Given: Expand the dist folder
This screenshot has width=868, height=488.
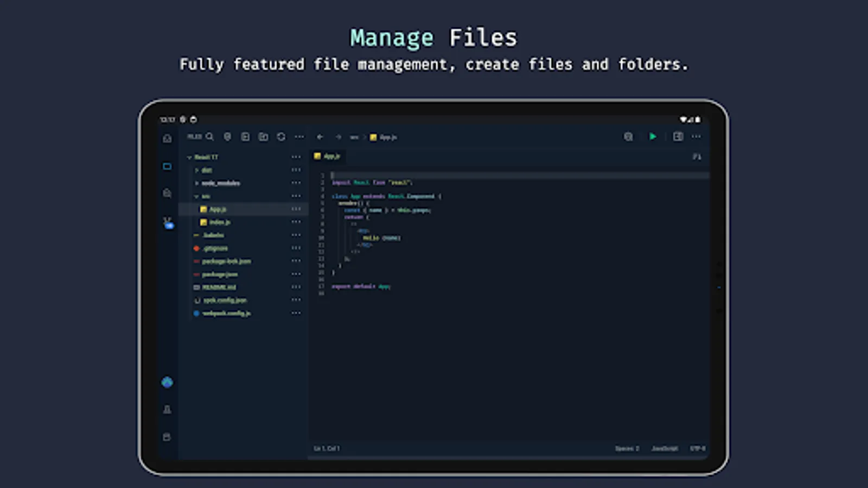Looking at the screenshot, I should [197, 170].
